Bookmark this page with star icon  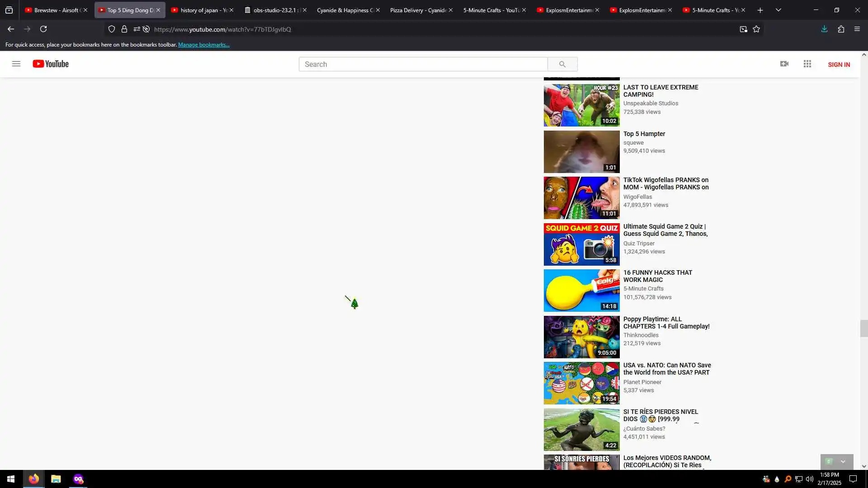pos(756,29)
